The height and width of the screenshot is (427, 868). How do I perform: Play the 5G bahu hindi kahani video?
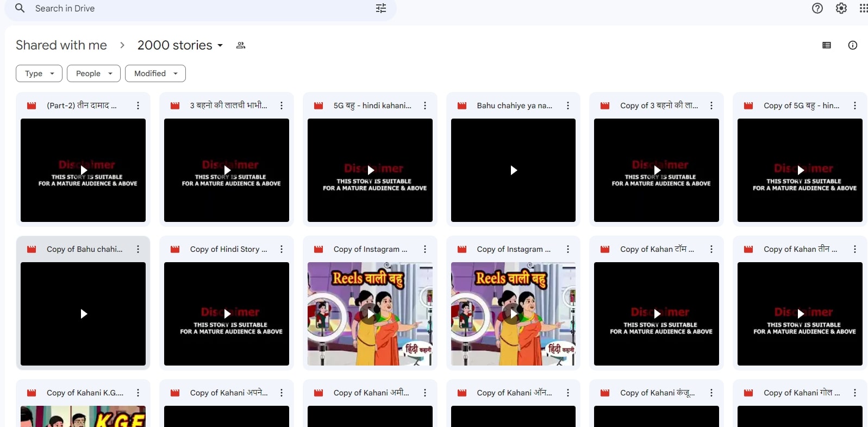(370, 170)
